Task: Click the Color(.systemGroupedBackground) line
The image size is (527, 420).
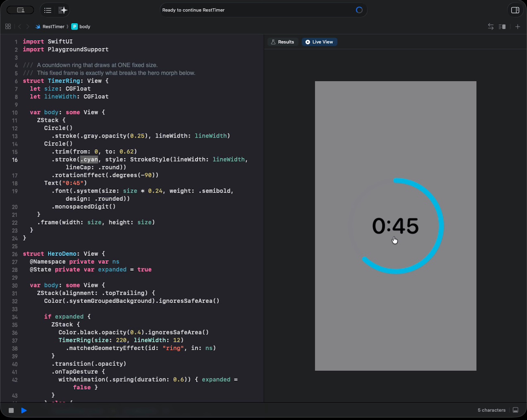Action: coord(132,301)
